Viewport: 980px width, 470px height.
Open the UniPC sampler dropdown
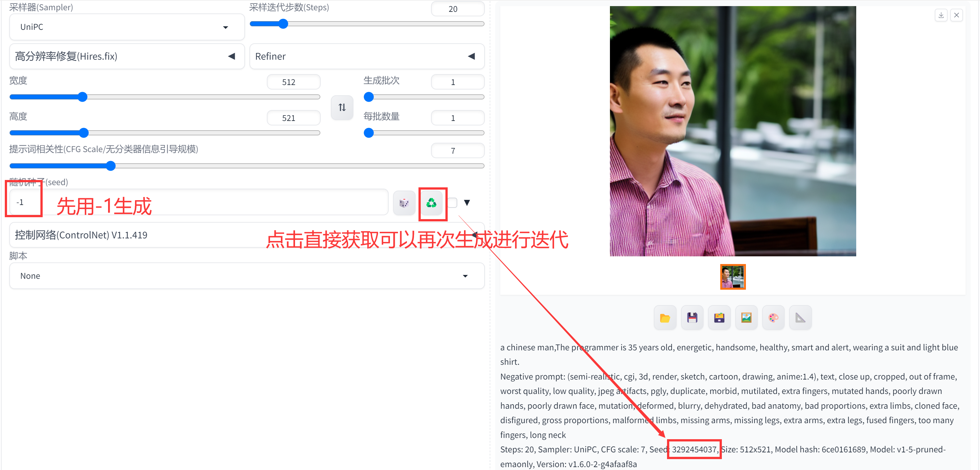(127, 27)
